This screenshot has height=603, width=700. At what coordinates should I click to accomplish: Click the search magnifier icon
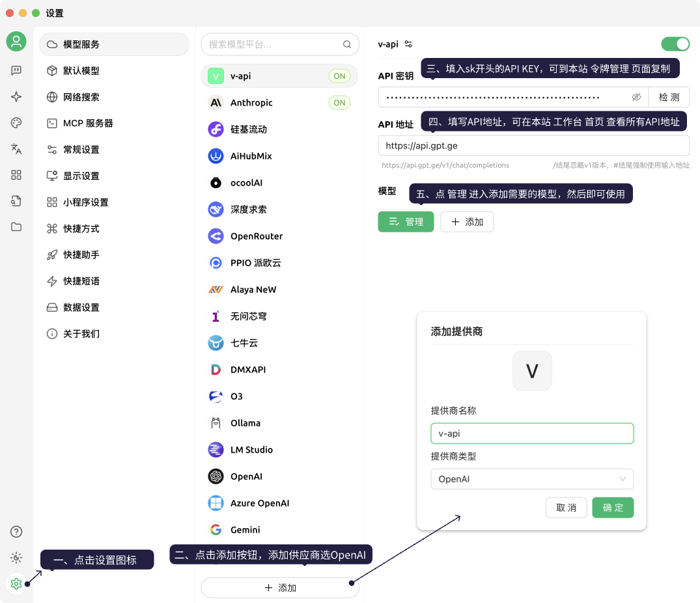pyautogui.click(x=347, y=44)
